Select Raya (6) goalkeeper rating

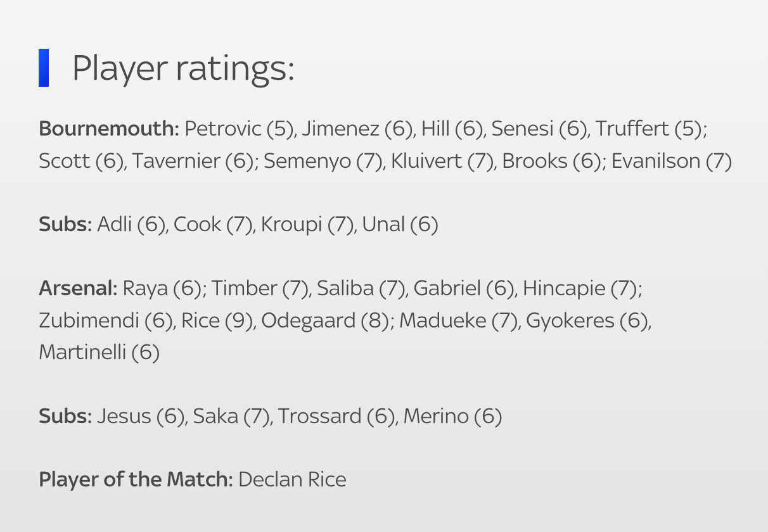coord(162,288)
